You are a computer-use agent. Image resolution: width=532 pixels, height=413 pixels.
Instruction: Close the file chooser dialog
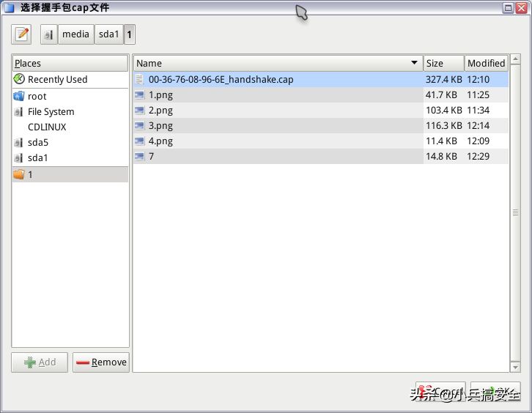click(521, 8)
